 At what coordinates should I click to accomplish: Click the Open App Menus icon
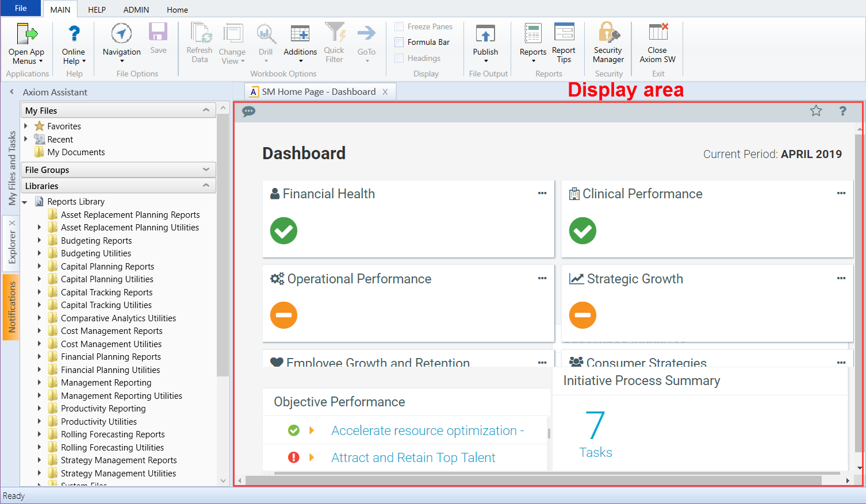pos(26,34)
